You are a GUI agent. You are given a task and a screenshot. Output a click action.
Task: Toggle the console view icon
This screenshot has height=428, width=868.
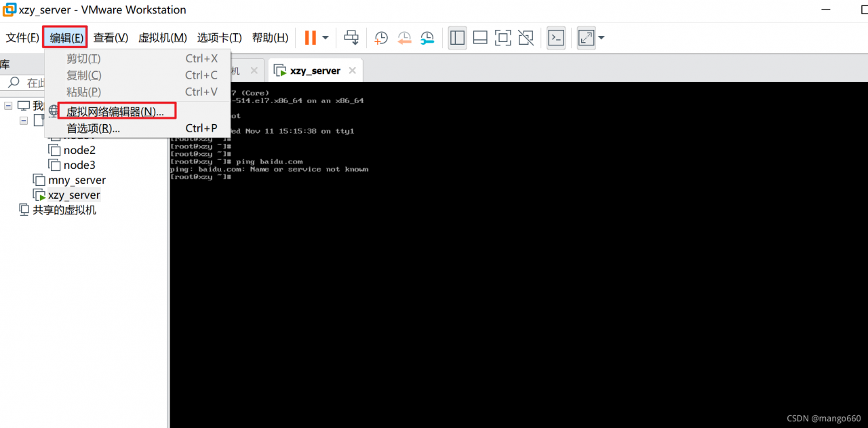click(556, 38)
